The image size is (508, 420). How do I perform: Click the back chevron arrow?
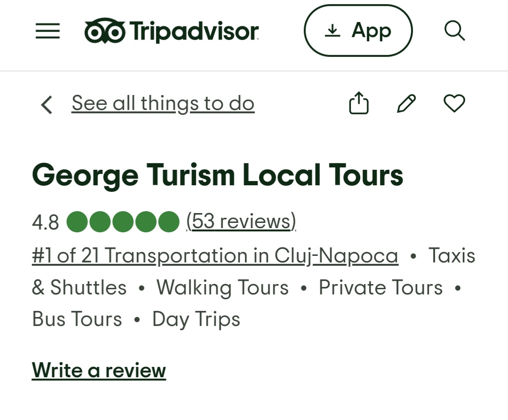pyautogui.click(x=47, y=104)
